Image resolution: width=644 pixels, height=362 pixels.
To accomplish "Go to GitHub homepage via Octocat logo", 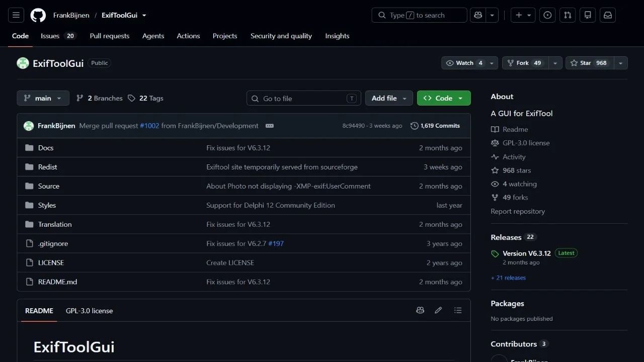I will pos(38,15).
